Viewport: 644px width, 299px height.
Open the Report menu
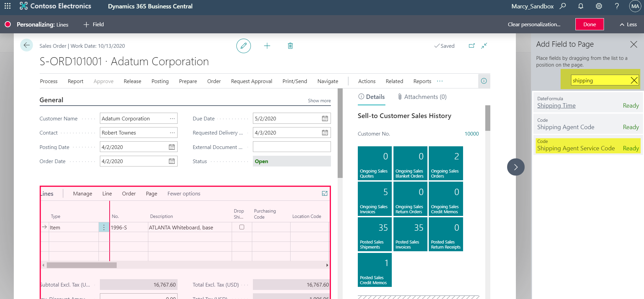coord(75,81)
